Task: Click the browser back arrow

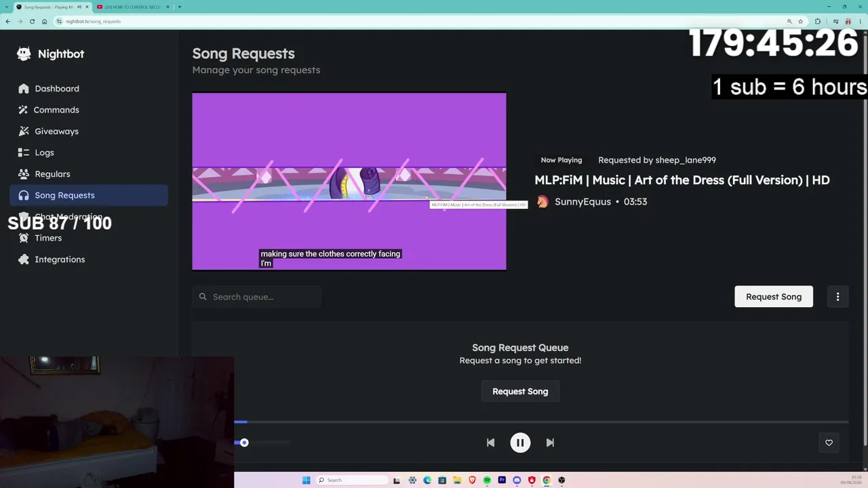Action: coord(7,21)
